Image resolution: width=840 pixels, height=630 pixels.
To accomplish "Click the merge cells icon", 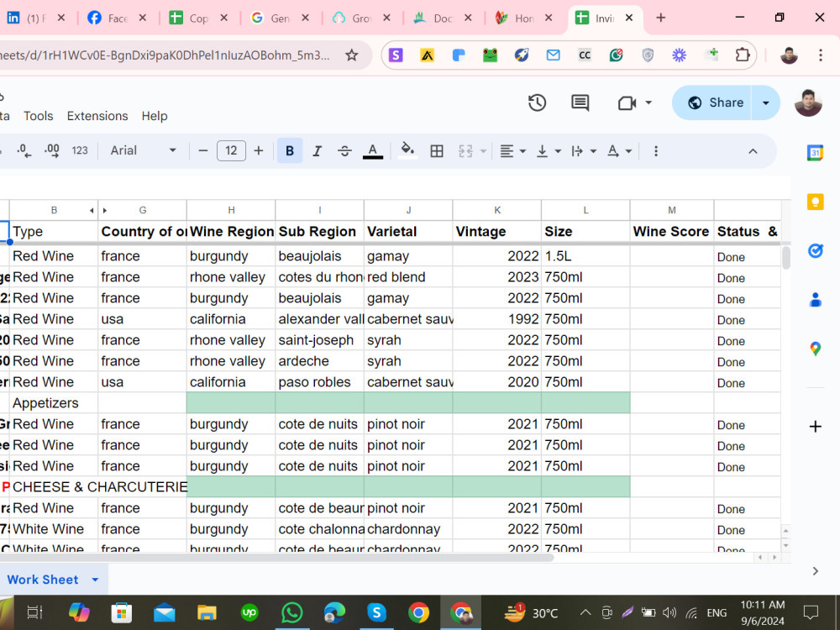I will (465, 151).
